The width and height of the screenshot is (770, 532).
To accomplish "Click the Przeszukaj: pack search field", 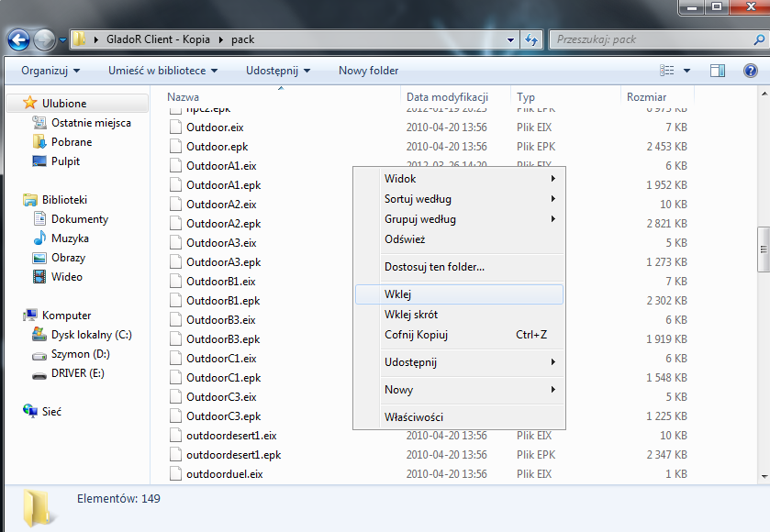I will coord(651,39).
